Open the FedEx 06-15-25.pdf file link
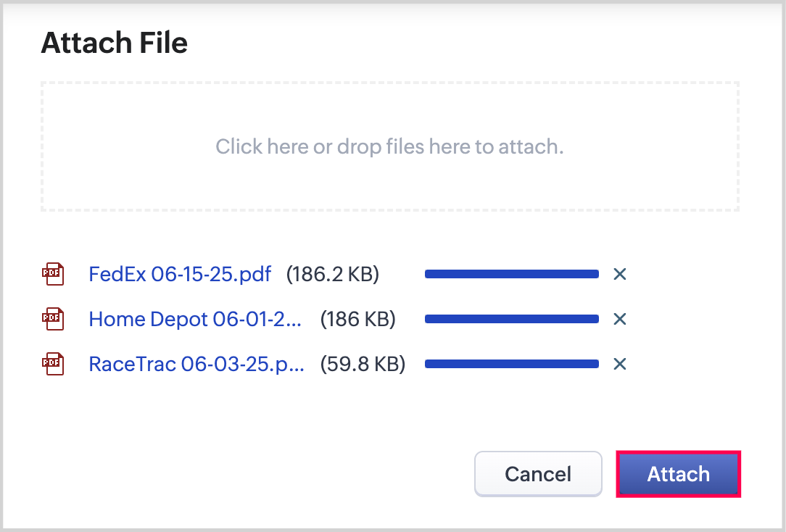The image size is (786, 532). click(x=180, y=274)
